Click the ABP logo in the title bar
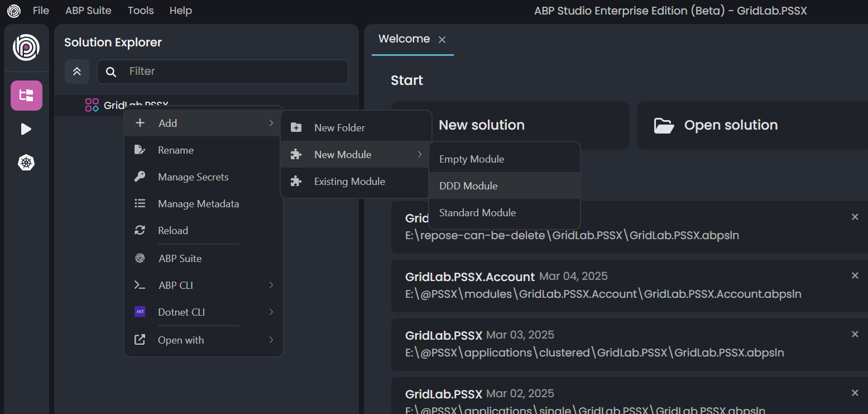This screenshot has height=414, width=868. click(13, 11)
